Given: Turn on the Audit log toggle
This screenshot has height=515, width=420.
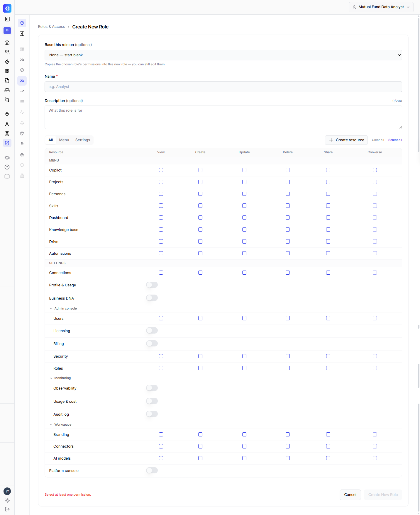Looking at the screenshot, I should pos(152,414).
